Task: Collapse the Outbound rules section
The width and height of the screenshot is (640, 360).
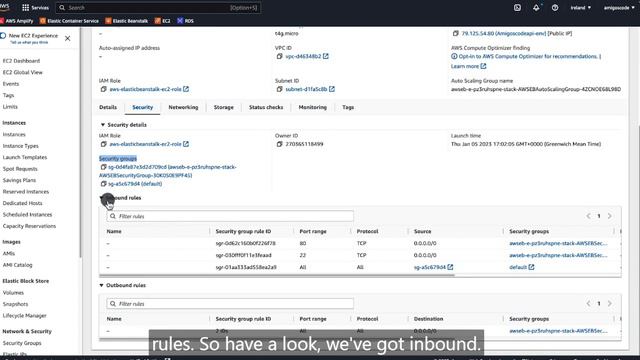Action: pos(102,285)
